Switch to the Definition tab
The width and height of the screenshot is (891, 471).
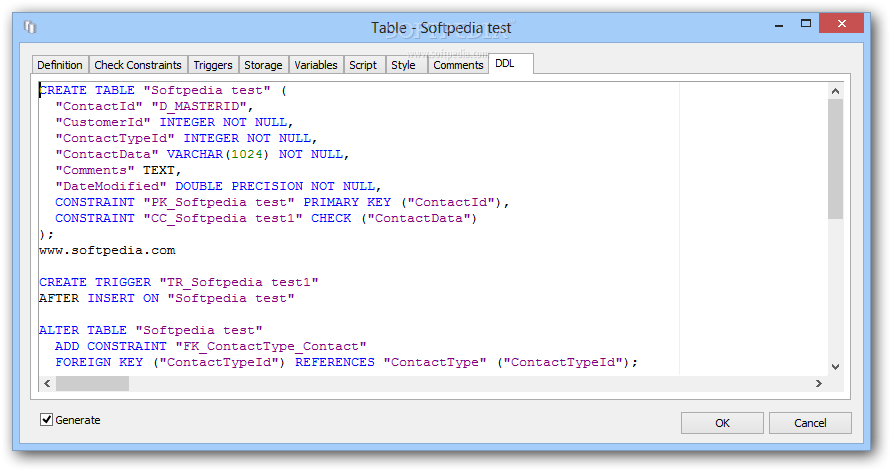point(60,65)
